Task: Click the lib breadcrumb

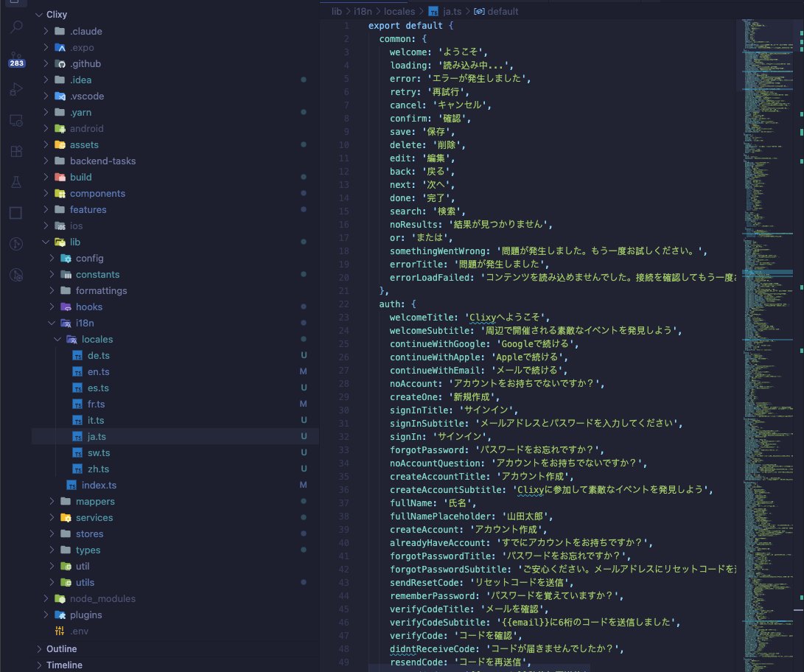Action: (x=336, y=11)
